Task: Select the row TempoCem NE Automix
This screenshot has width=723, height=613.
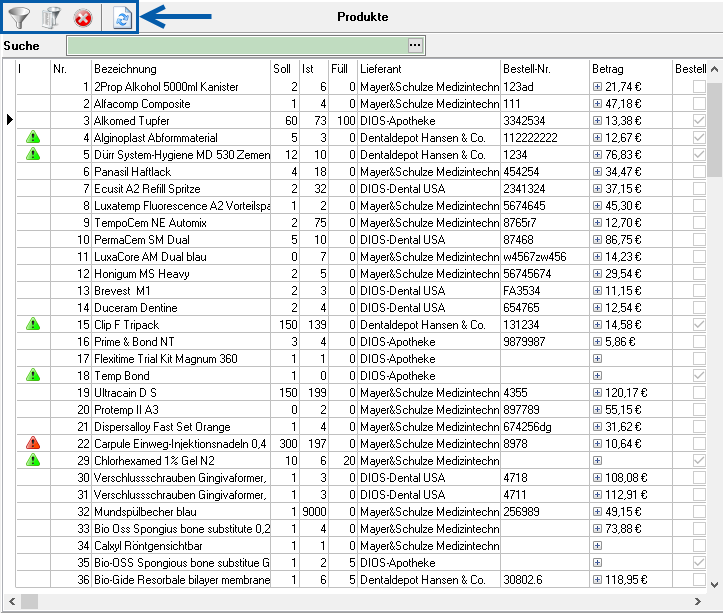Action: pyautogui.click(x=361, y=223)
